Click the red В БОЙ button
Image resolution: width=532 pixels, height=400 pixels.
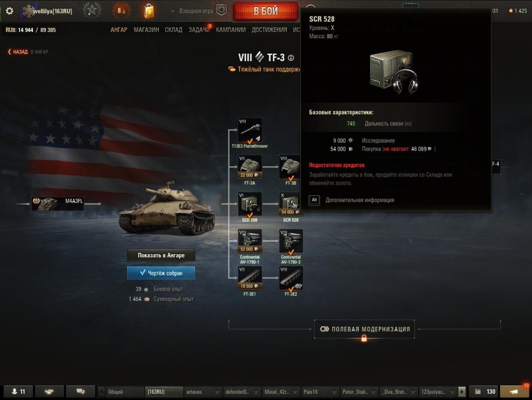click(x=266, y=11)
